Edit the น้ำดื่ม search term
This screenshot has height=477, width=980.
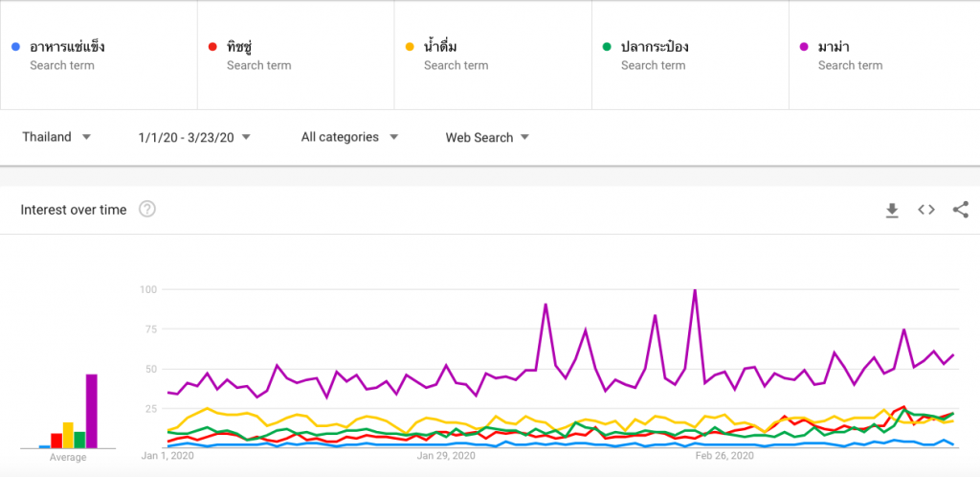(493, 55)
